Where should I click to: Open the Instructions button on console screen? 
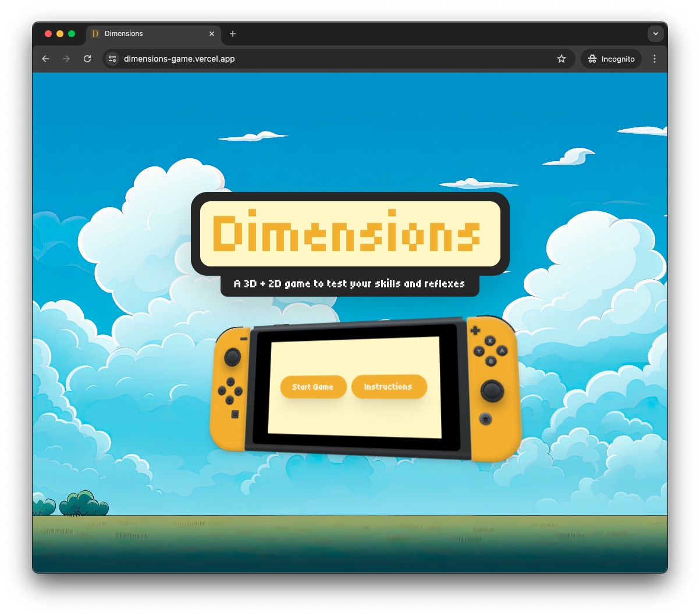389,386
